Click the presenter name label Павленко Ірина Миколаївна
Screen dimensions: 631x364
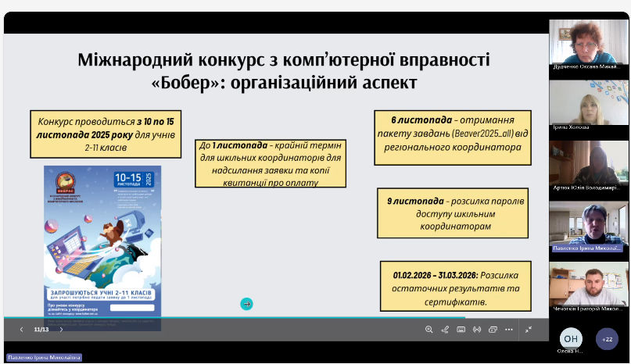(45, 358)
